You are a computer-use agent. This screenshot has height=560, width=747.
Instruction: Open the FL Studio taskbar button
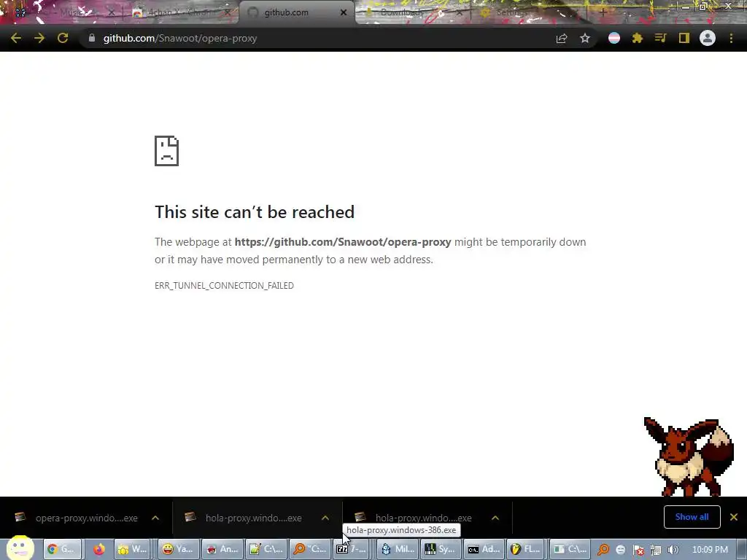[x=527, y=549]
